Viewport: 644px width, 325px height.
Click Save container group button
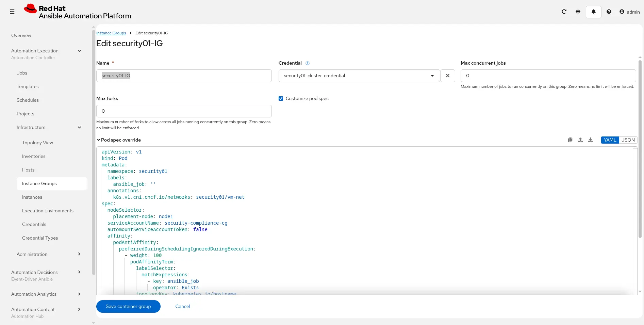click(x=128, y=307)
